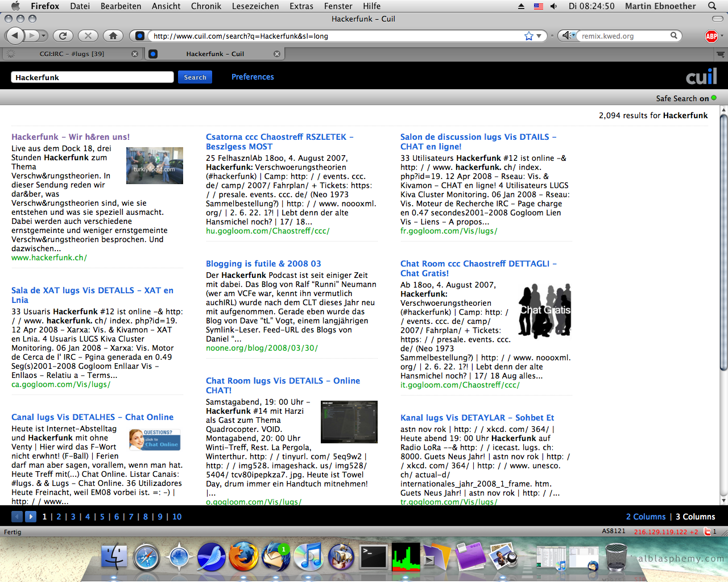The height and width of the screenshot is (582, 728).
Task: Launch iTunes from the Dock
Action: click(309, 556)
